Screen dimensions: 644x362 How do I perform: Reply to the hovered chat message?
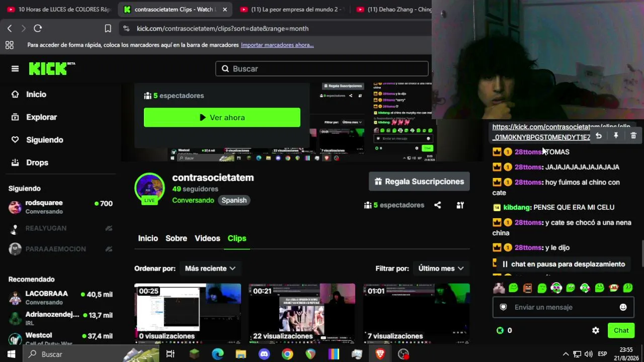[598, 136]
